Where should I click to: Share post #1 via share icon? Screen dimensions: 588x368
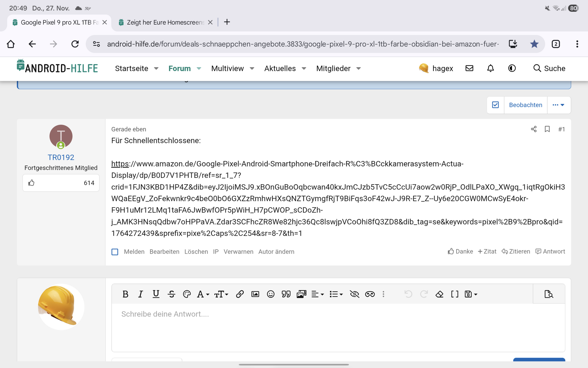pyautogui.click(x=533, y=129)
